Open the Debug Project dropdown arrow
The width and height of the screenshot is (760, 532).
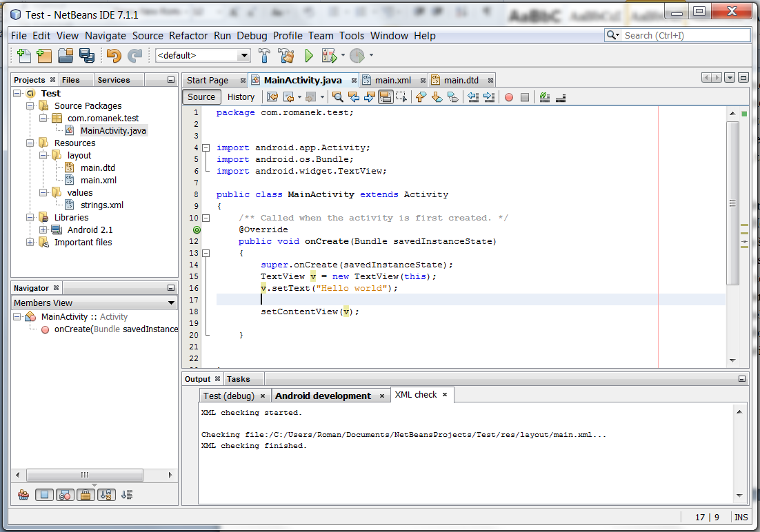click(343, 55)
